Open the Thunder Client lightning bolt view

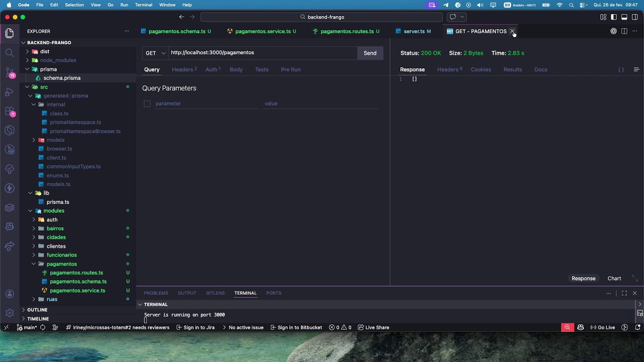[10, 188]
